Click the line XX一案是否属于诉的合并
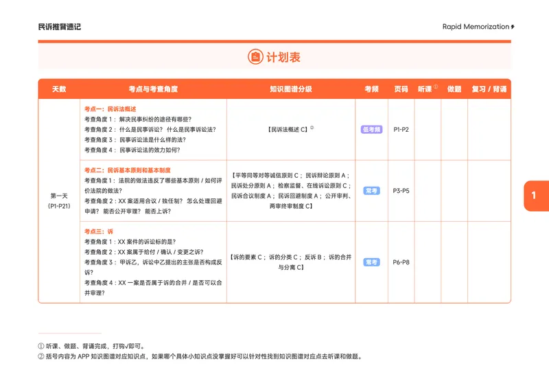 153,282
